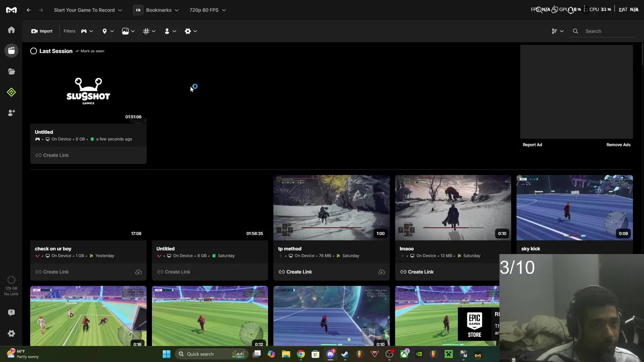Open the help question mark icon
This screenshot has height=362, width=644.
click(x=11, y=312)
